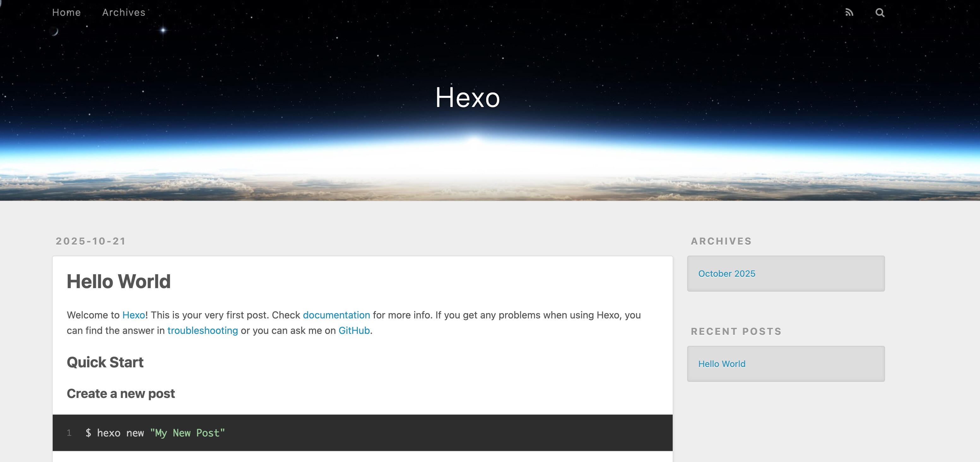Click the Create a new post heading
980x462 pixels.
(x=121, y=394)
